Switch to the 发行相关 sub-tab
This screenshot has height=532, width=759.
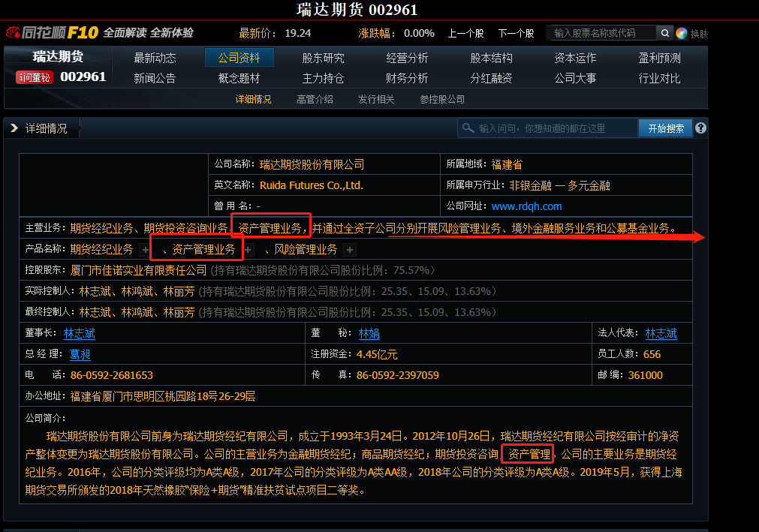pos(376,99)
